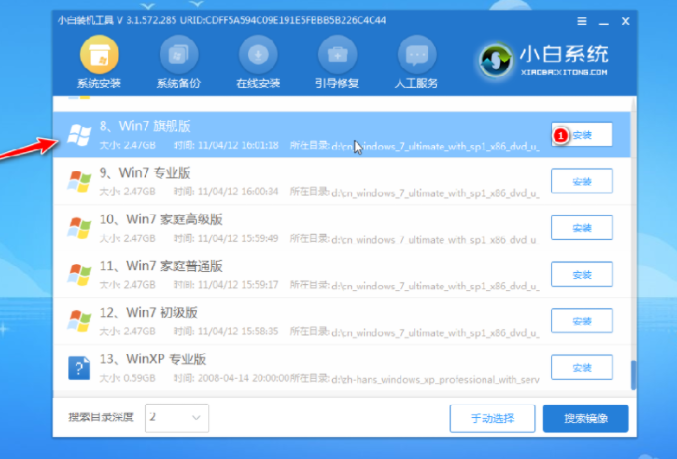
Task: Click the 搜索目录深度 label
Action: click(x=101, y=418)
